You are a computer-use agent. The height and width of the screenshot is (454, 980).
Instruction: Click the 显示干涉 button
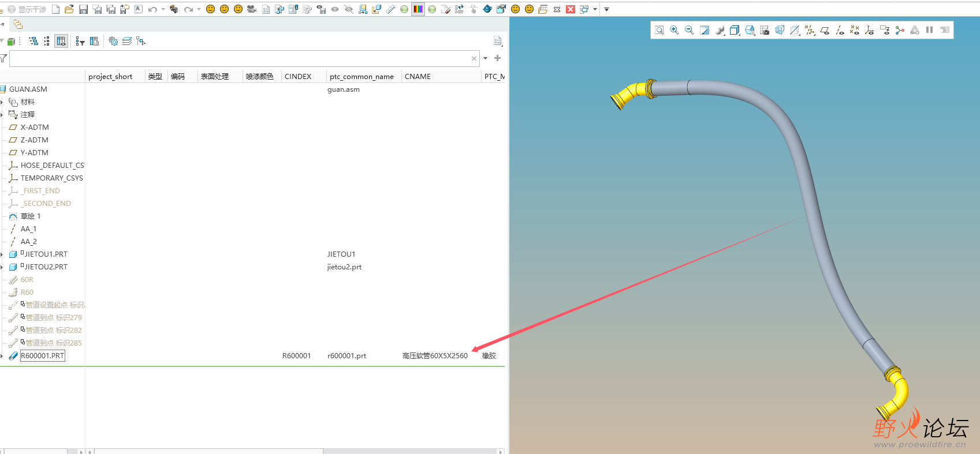coord(27,9)
